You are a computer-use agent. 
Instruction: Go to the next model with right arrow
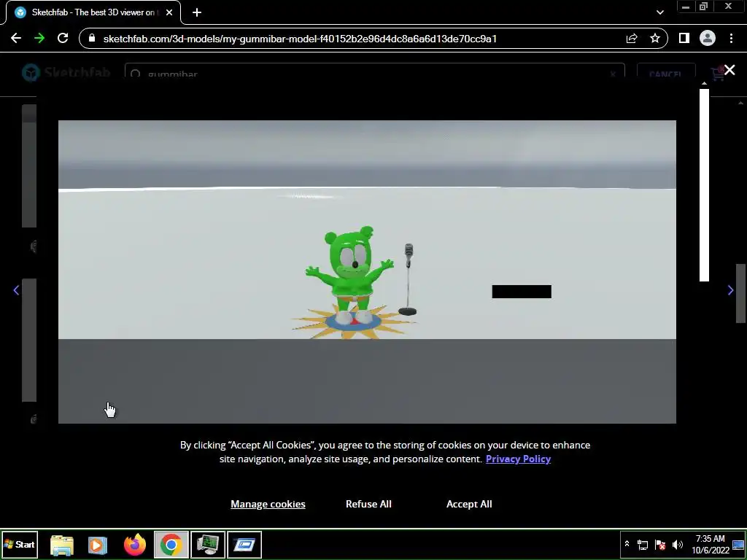pos(730,290)
